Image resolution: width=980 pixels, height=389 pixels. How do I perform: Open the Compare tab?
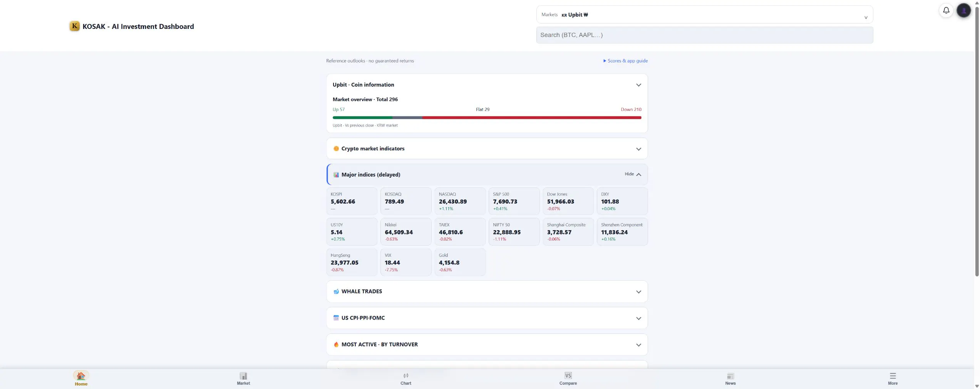tap(568, 378)
